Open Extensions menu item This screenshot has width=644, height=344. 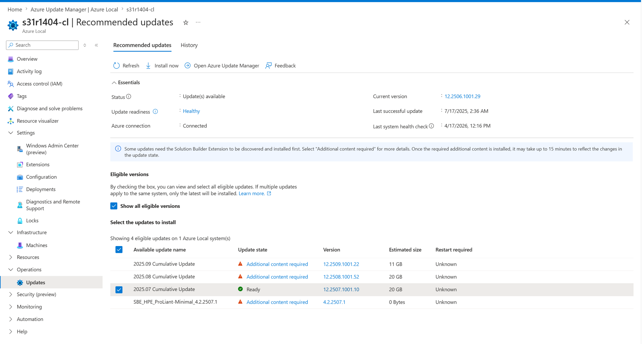tap(38, 164)
